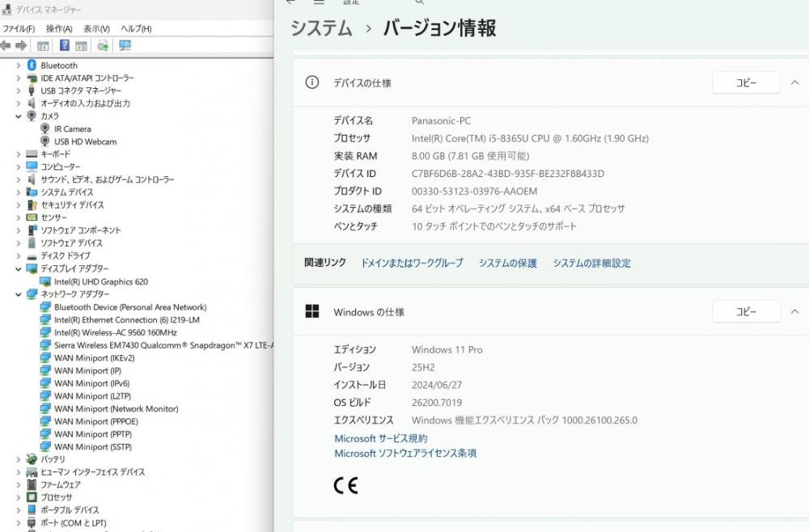Select WAN Miniport (PPPOE) row
Viewport: 809px width, 532px height.
coord(96,422)
